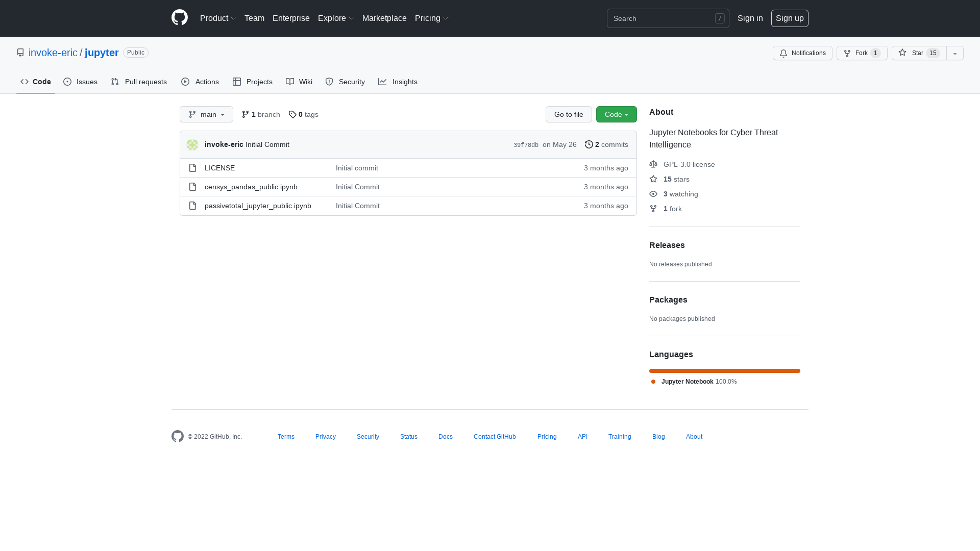Image resolution: width=980 pixels, height=551 pixels.
Task: Click the Packages heading link
Action: pyautogui.click(x=668, y=299)
